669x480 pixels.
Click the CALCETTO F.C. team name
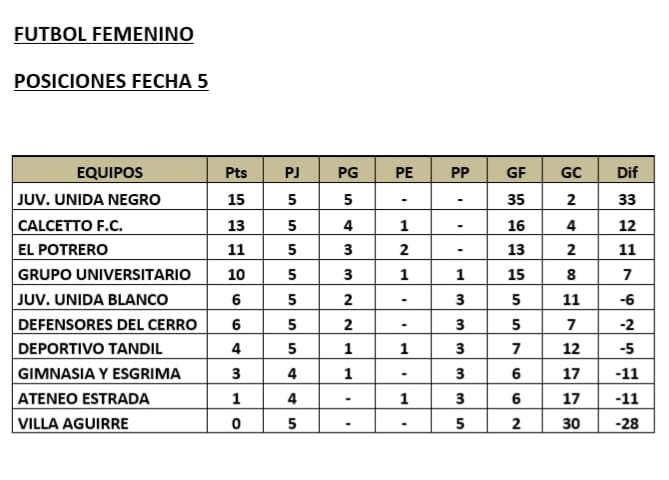[69, 224]
